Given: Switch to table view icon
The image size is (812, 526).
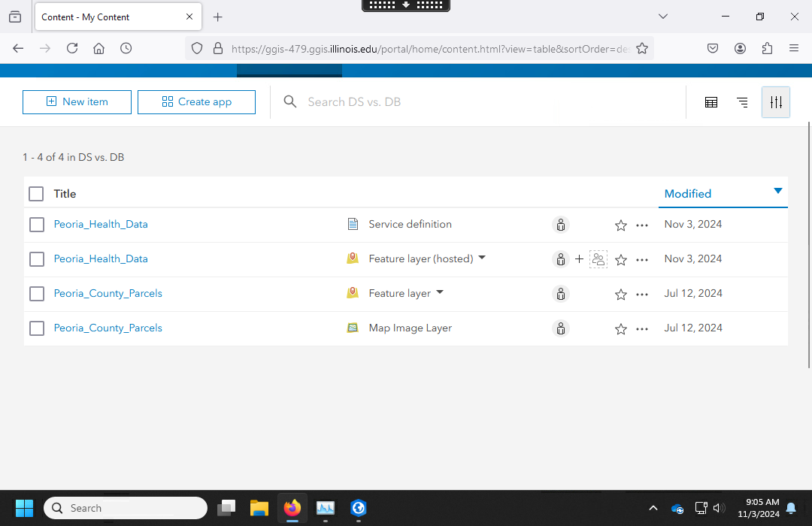Looking at the screenshot, I should (x=710, y=102).
